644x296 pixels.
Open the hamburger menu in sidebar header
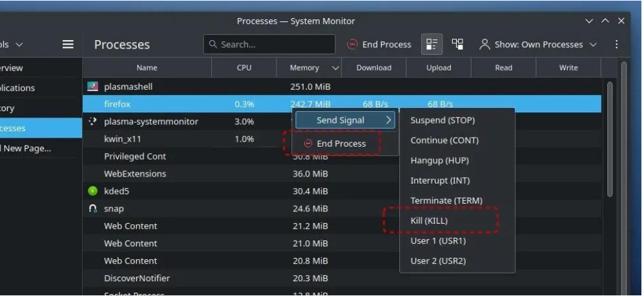(68, 45)
